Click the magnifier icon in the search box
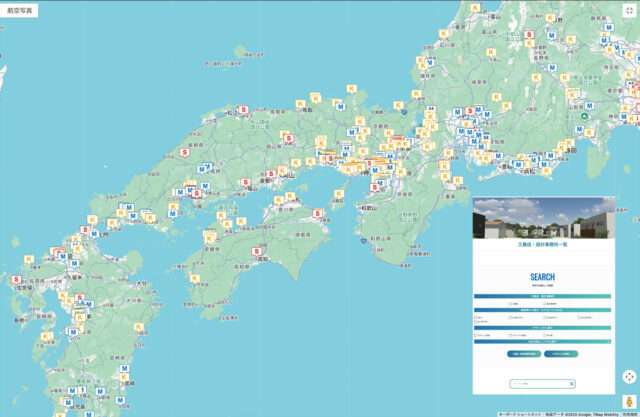The image size is (640, 417). pos(570,383)
